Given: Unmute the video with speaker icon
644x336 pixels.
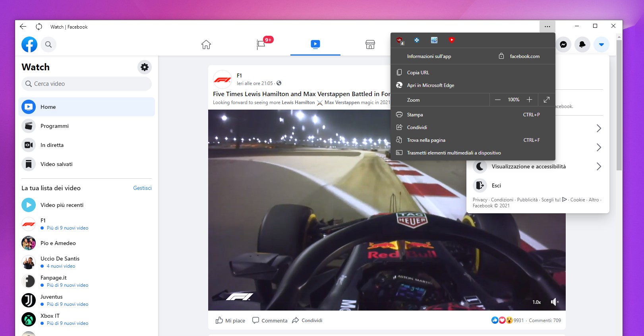Looking at the screenshot, I should pos(555,302).
